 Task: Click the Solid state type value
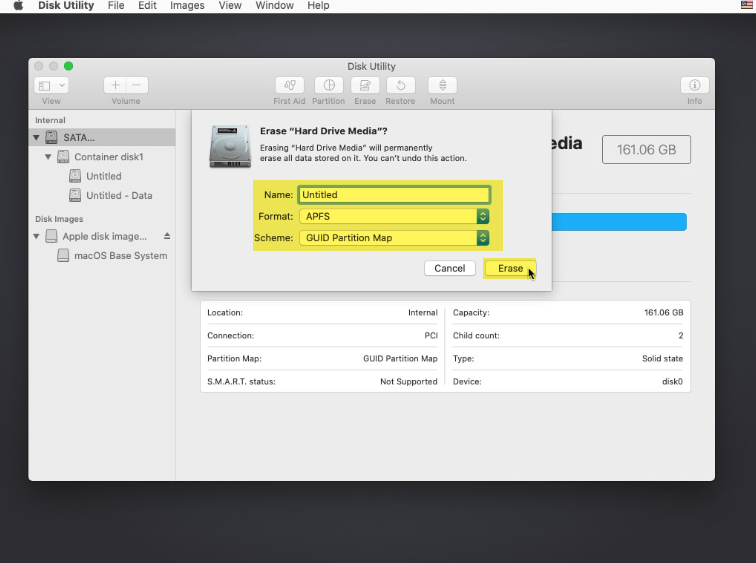662,359
